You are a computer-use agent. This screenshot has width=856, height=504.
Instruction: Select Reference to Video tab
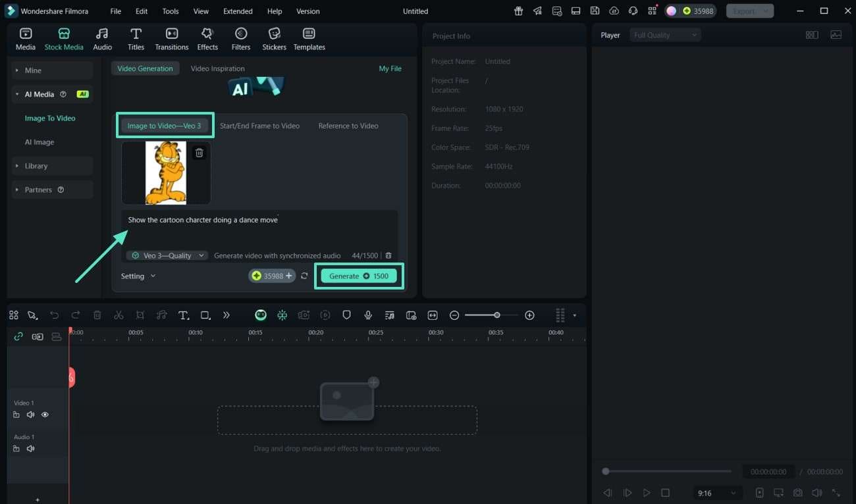coord(348,126)
